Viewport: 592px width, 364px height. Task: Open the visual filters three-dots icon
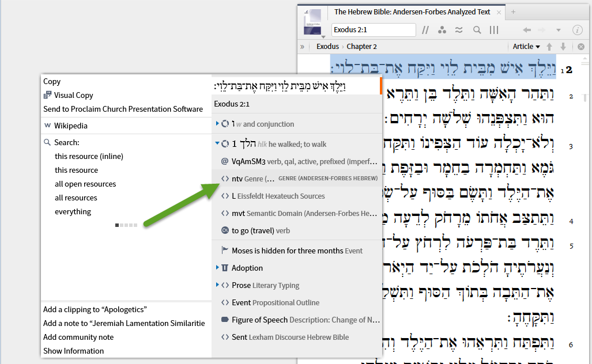pos(442,30)
